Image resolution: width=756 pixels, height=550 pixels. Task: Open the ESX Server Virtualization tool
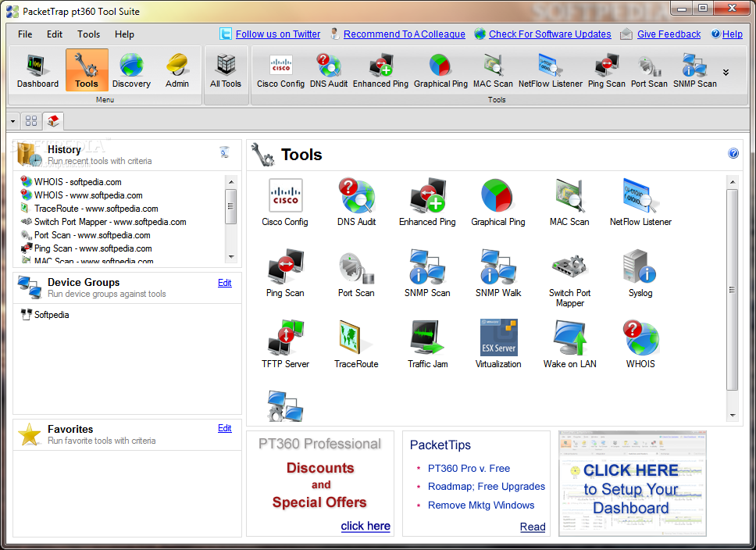498,344
